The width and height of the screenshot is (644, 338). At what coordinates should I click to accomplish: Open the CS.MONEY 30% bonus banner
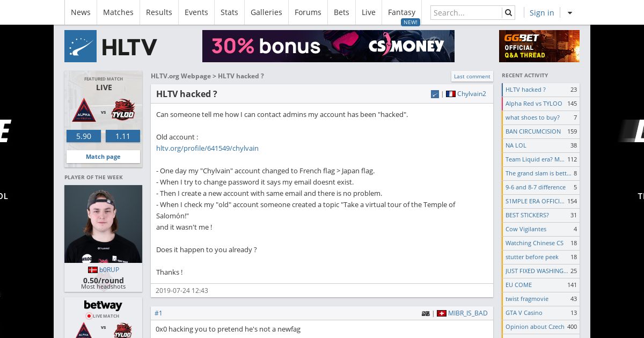tap(328, 46)
